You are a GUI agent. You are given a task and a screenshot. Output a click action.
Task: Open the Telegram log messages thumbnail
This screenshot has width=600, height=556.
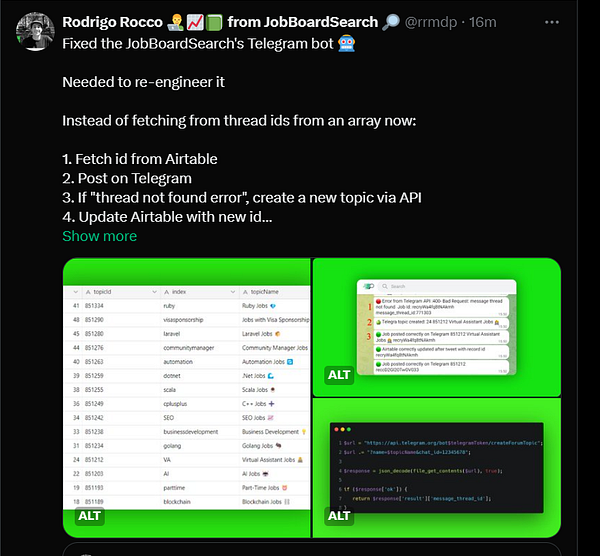click(437, 327)
